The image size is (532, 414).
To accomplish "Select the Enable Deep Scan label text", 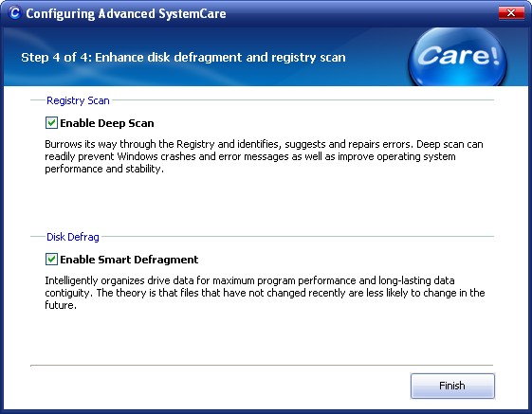I will click(107, 123).
